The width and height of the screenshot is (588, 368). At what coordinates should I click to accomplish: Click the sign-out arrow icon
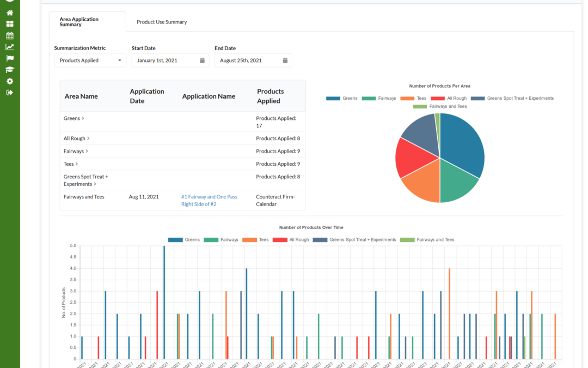10,92
